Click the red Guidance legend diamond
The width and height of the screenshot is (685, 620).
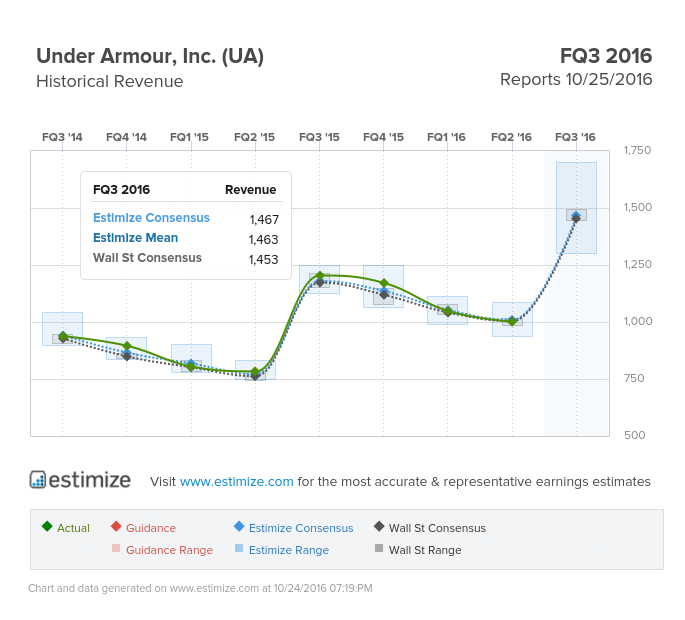tap(116, 526)
